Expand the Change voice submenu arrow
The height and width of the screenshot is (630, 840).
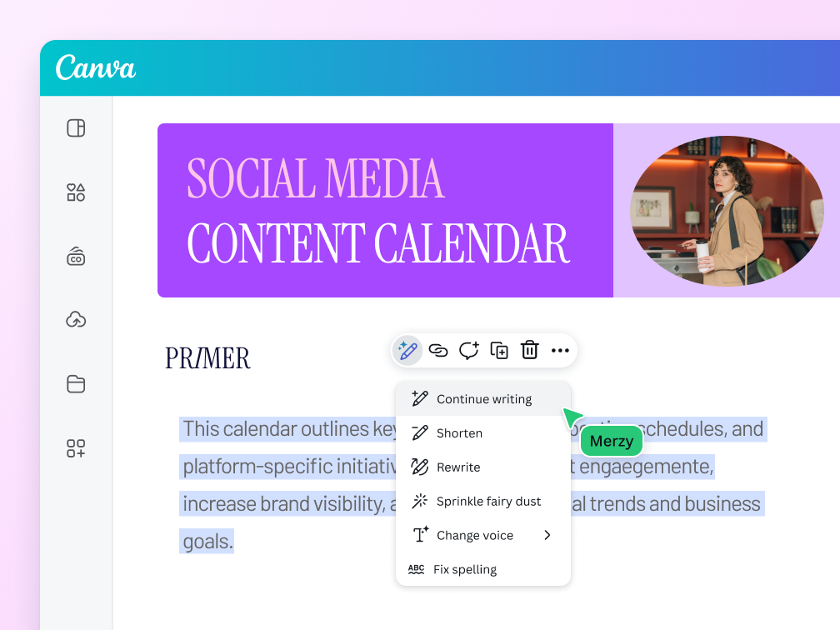[547, 535]
